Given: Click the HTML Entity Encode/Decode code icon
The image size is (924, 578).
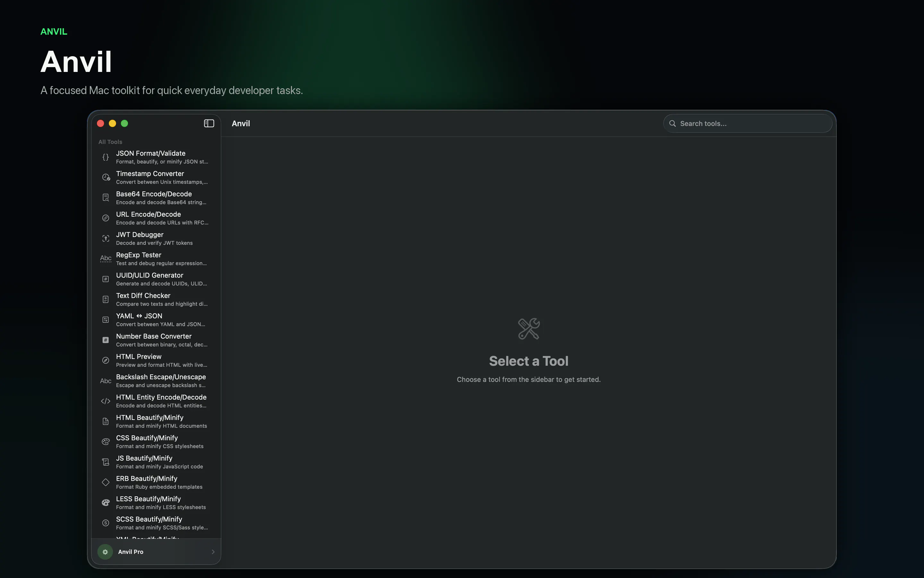Looking at the screenshot, I should click(x=106, y=401).
